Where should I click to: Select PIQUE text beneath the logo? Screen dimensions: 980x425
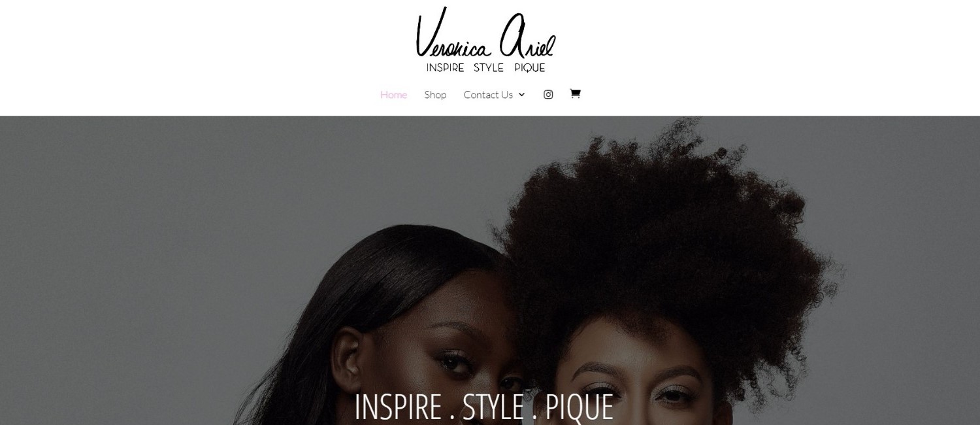click(x=529, y=67)
